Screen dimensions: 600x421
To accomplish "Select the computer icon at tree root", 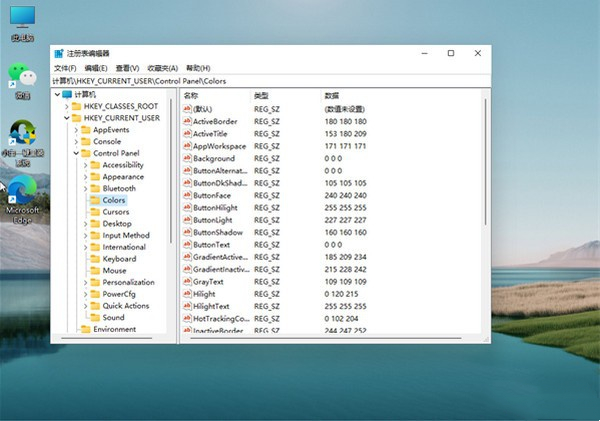I will coord(67,94).
